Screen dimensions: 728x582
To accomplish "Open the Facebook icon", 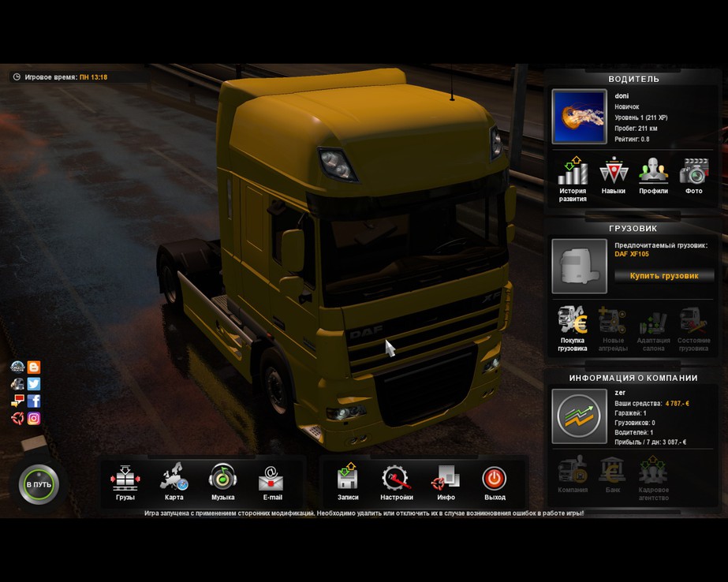I will tap(34, 401).
